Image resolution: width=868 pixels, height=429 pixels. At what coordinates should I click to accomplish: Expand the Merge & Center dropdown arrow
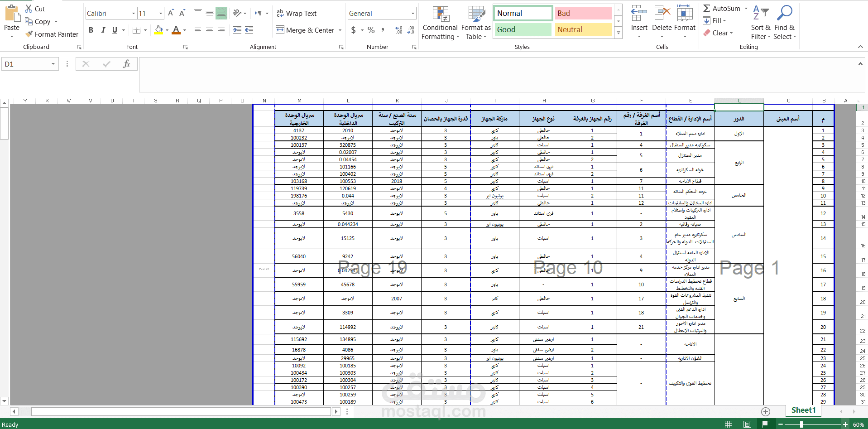pos(340,30)
